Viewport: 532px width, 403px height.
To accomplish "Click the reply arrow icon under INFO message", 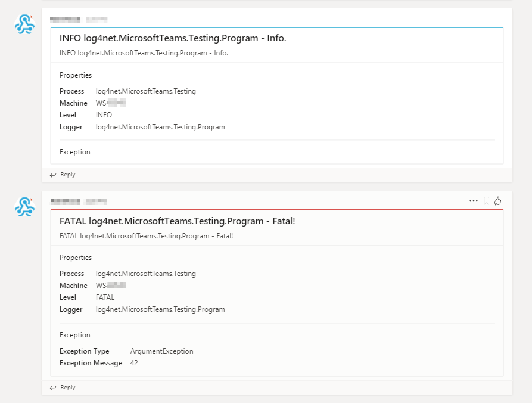I will click(x=53, y=175).
